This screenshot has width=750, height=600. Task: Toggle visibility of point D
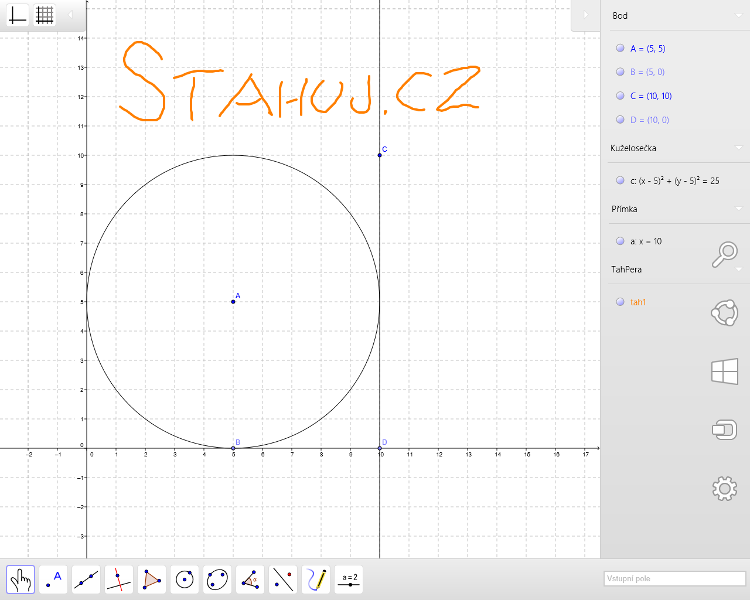pos(620,120)
